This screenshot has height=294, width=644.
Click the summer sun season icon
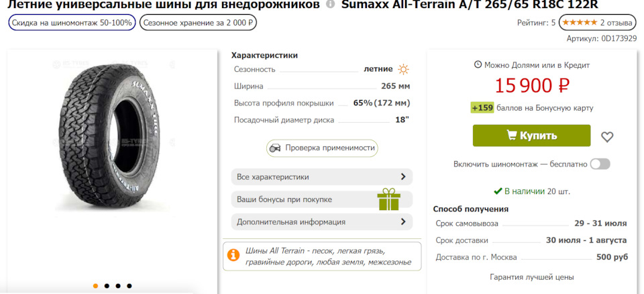[403, 69]
